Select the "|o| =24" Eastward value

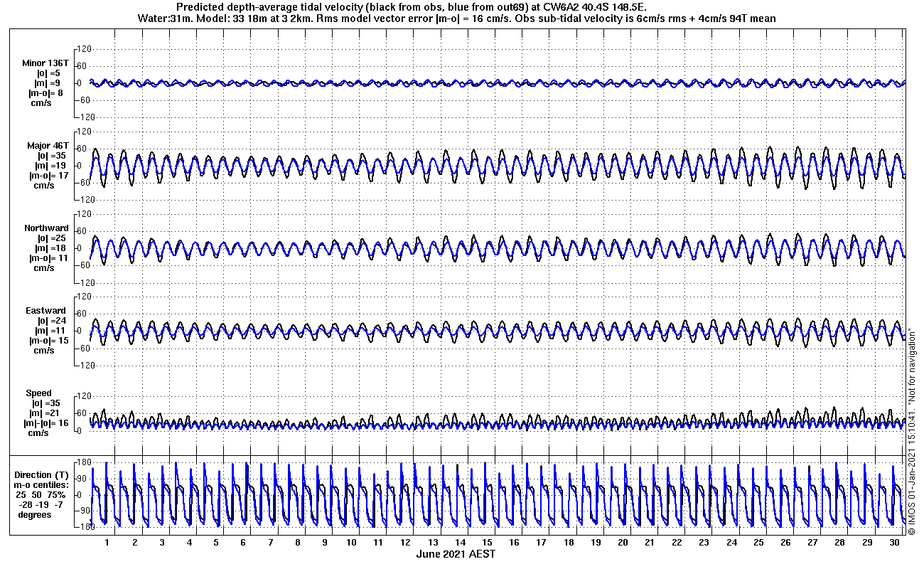click(52, 320)
